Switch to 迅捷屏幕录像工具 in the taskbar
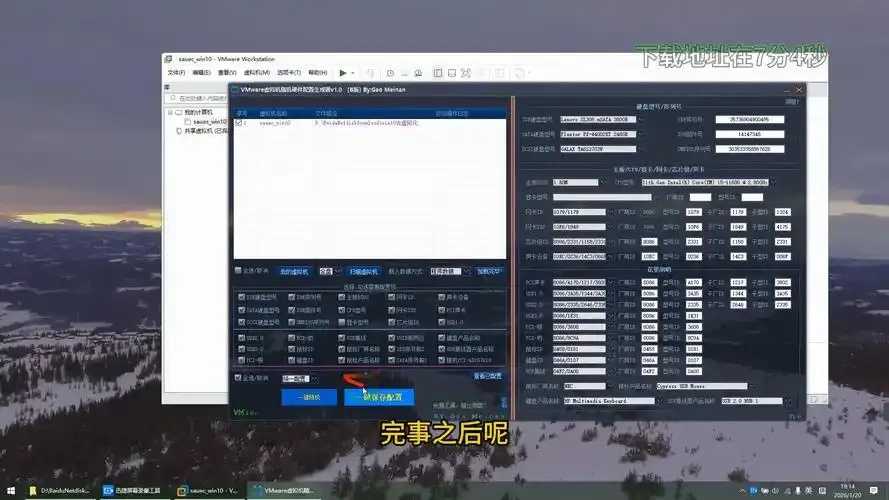This screenshot has height=500, width=889. pyautogui.click(x=133, y=490)
